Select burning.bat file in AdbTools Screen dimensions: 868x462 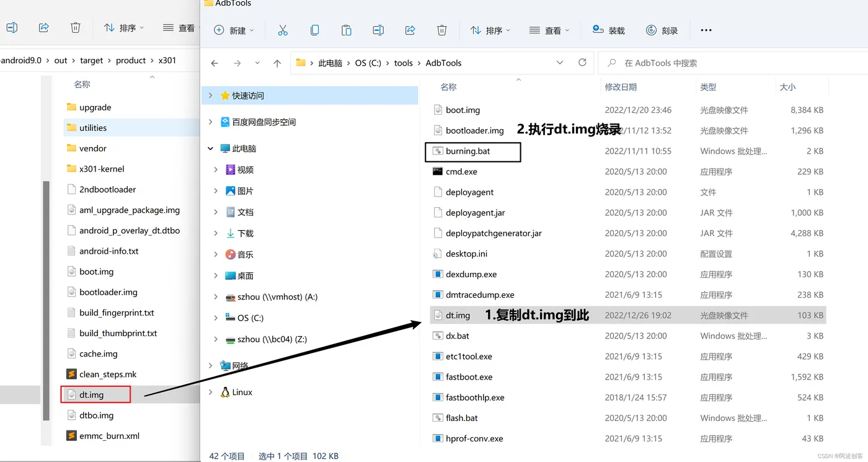coord(467,151)
